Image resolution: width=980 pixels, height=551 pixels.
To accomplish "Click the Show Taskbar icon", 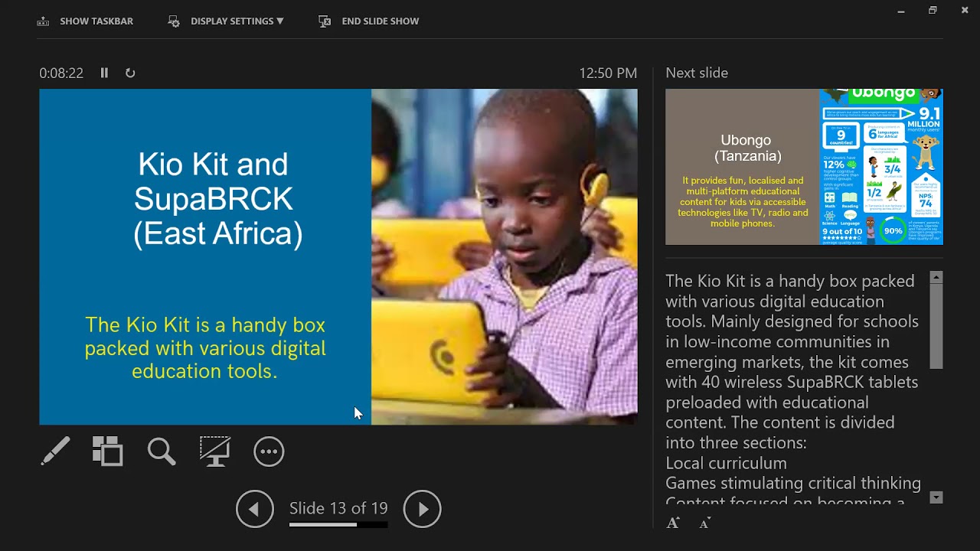I will coord(43,21).
